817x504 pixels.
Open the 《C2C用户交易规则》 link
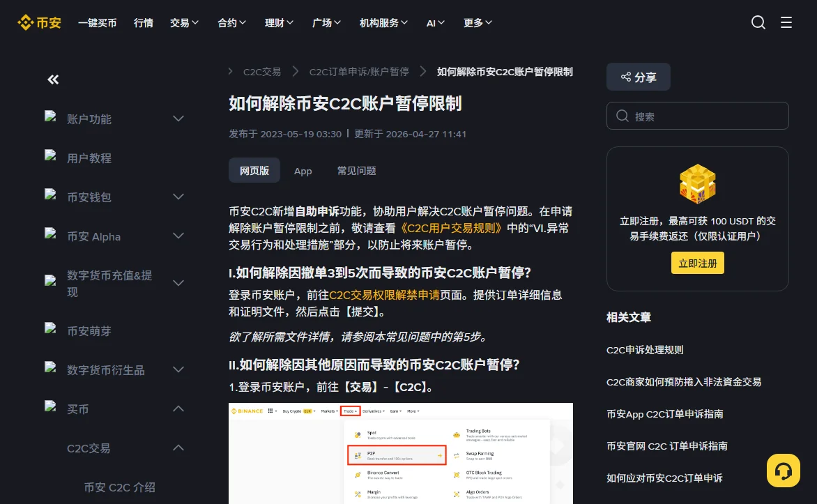[451, 228]
